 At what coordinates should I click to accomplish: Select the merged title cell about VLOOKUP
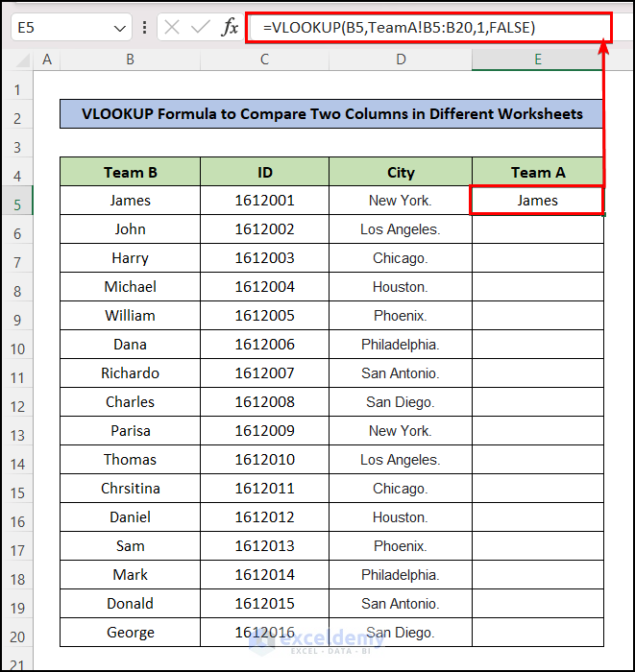click(331, 114)
